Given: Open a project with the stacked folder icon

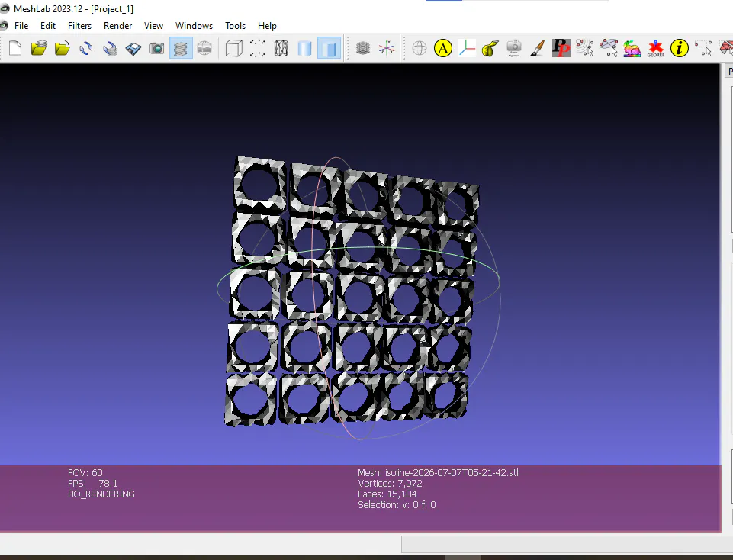Looking at the screenshot, I should pyautogui.click(x=39, y=48).
